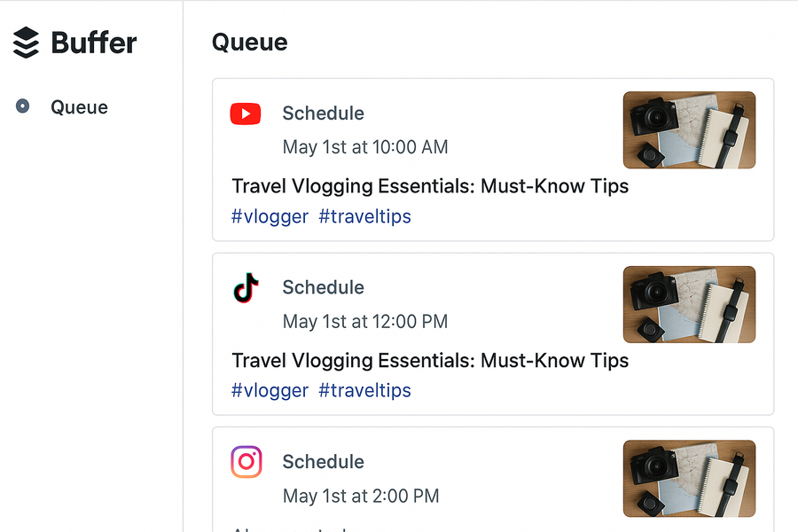Screen dimensions: 798x532
Task: Click the Buffer wordmark text
Action: [94, 43]
